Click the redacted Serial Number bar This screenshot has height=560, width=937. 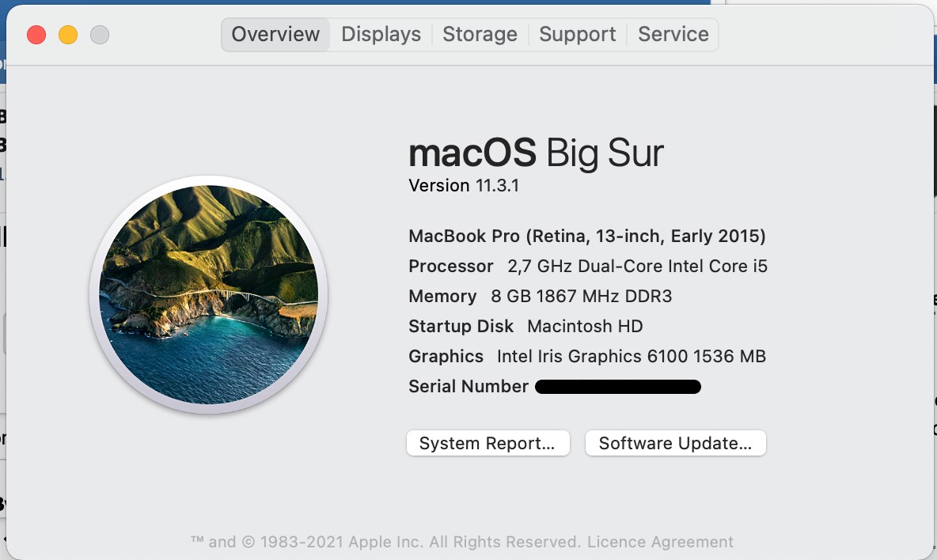(x=617, y=387)
